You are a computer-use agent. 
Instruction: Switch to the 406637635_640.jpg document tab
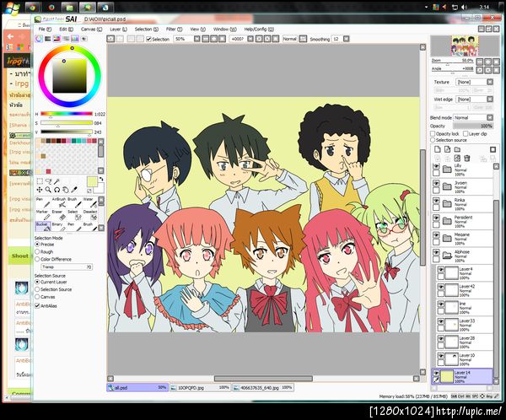263,387
